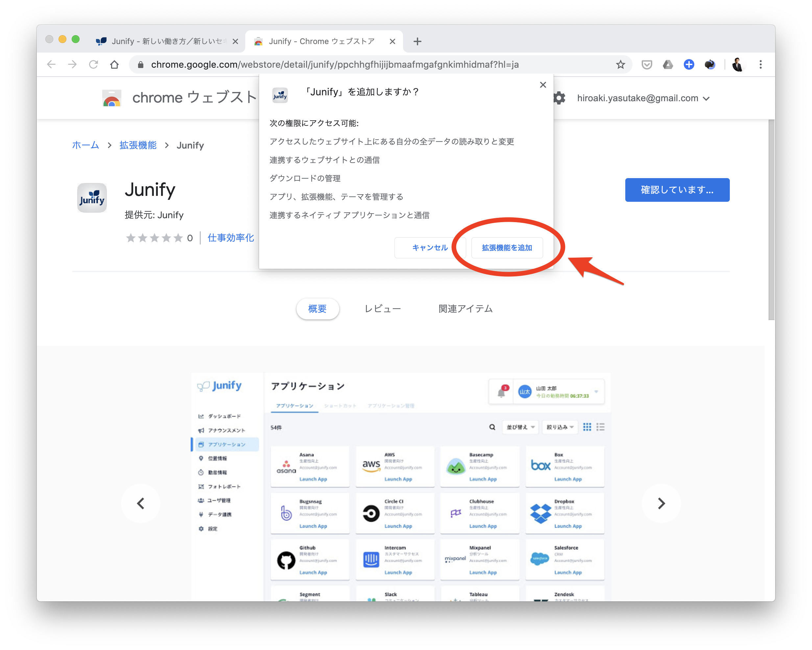Open the Google Drive extension icon
Screen dimensions: 812x650
(x=668, y=65)
